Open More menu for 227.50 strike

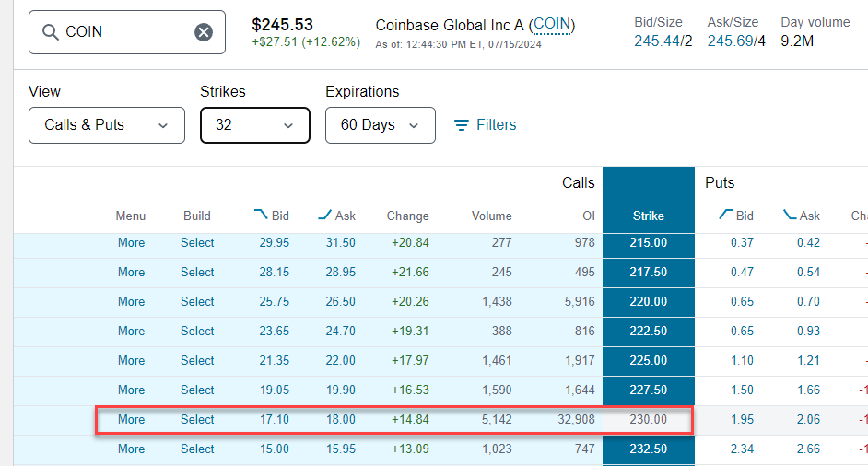(x=131, y=390)
